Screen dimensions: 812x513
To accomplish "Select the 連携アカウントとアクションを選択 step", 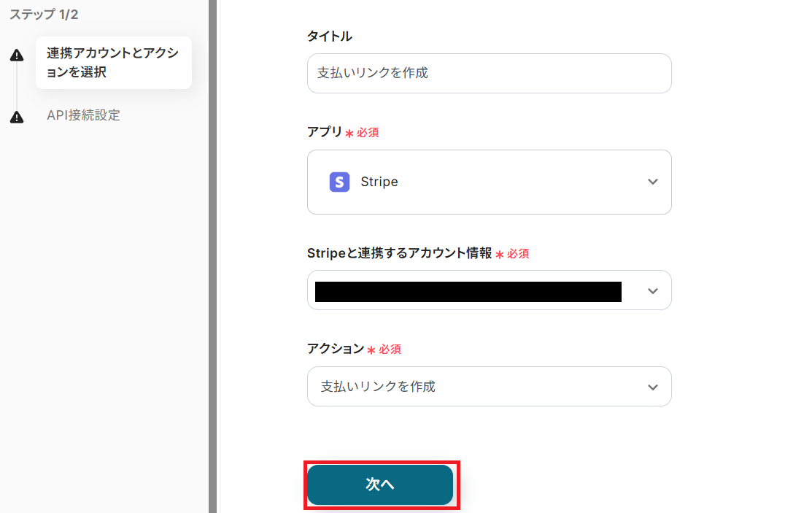I will [113, 63].
